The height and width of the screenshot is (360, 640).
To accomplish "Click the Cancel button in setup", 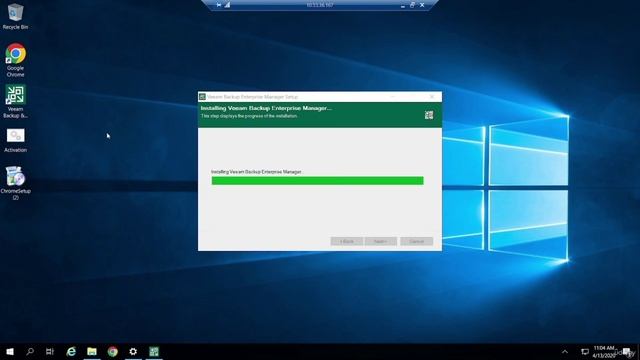I will pyautogui.click(x=416, y=241).
